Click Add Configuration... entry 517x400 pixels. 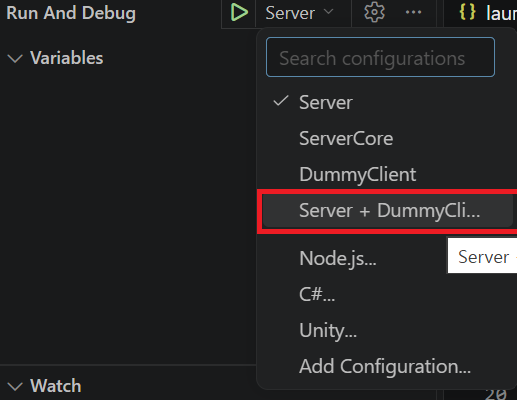pos(385,366)
